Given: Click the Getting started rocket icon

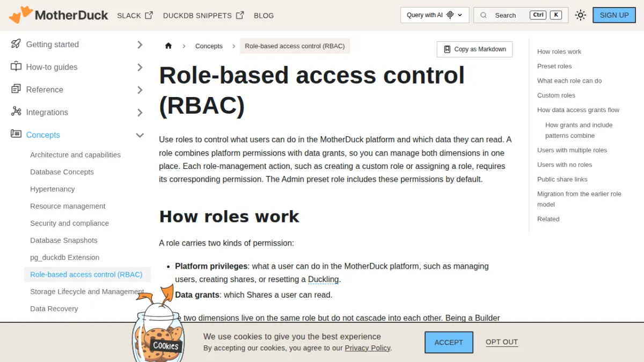Looking at the screenshot, I should (16, 44).
